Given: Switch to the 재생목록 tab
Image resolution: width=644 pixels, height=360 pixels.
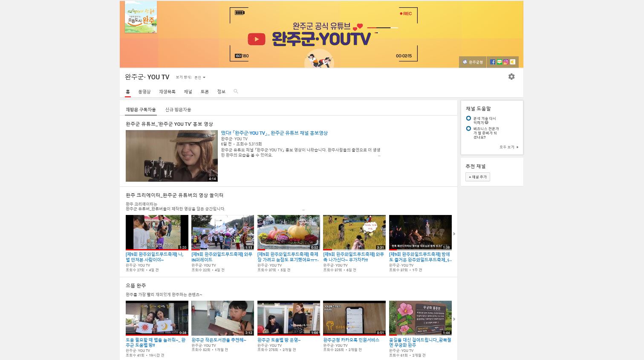Looking at the screenshot, I should click(167, 92).
